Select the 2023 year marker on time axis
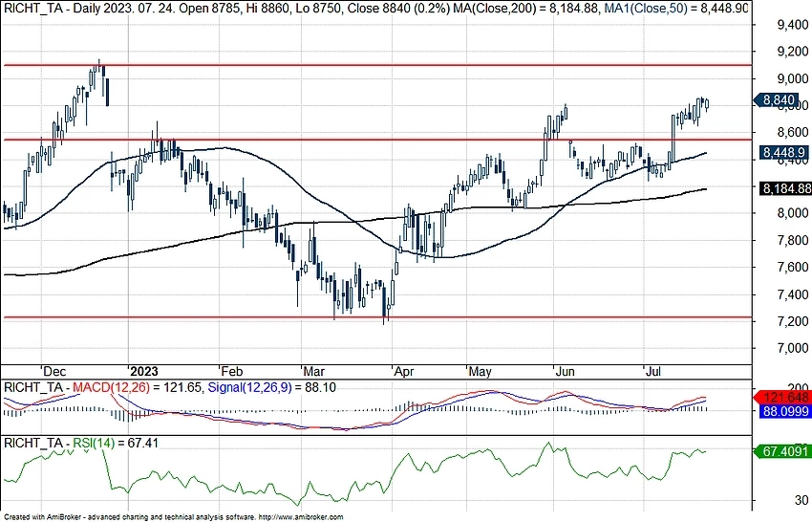The height and width of the screenshot is (522, 812). coord(145,371)
